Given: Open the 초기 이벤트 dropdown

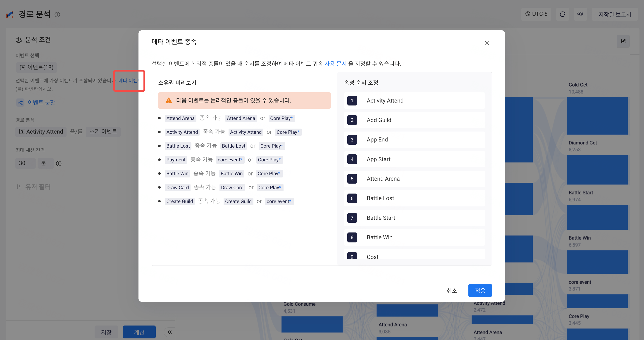Looking at the screenshot, I should click(103, 132).
